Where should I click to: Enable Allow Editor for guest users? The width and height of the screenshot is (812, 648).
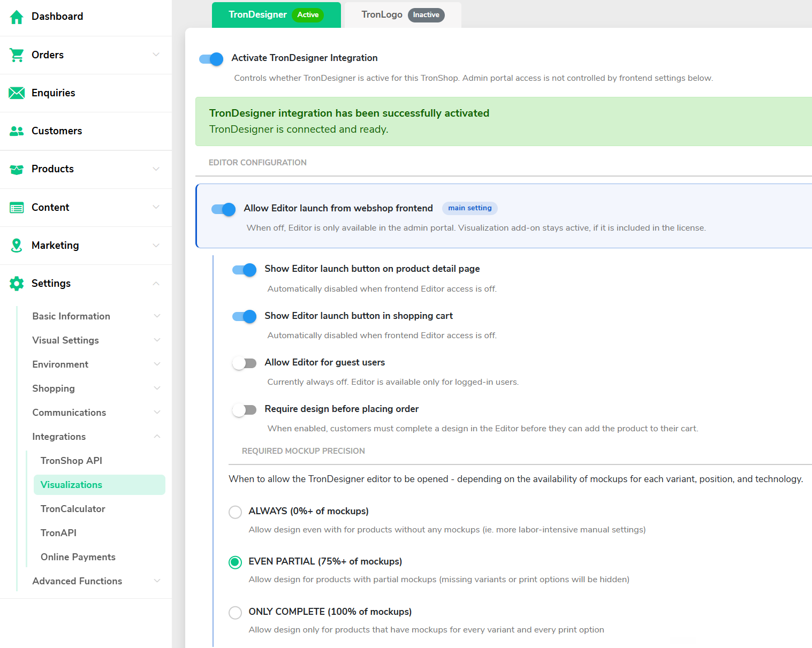point(244,363)
